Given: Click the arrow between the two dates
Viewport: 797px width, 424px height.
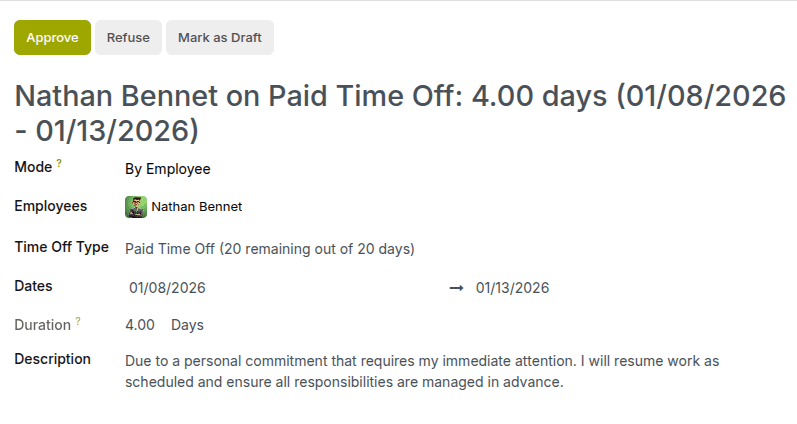Looking at the screenshot, I should coord(456,288).
